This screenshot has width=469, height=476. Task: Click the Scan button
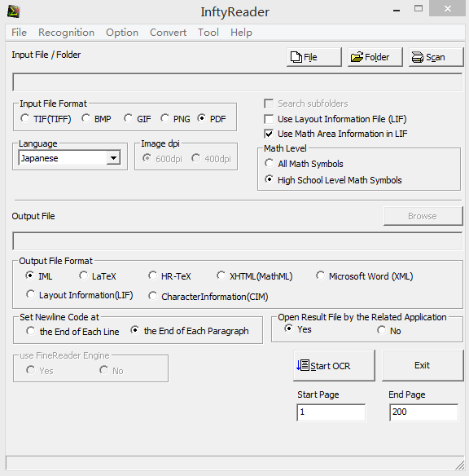coord(436,57)
